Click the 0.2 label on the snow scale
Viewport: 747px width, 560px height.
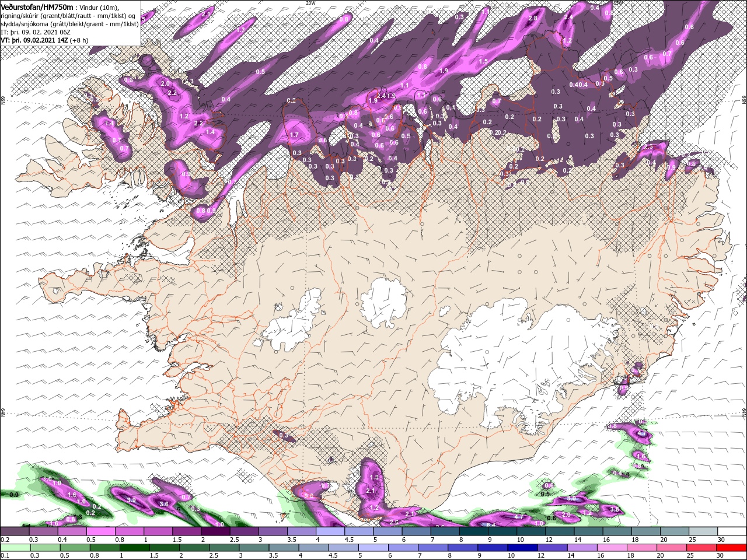(x=5, y=540)
